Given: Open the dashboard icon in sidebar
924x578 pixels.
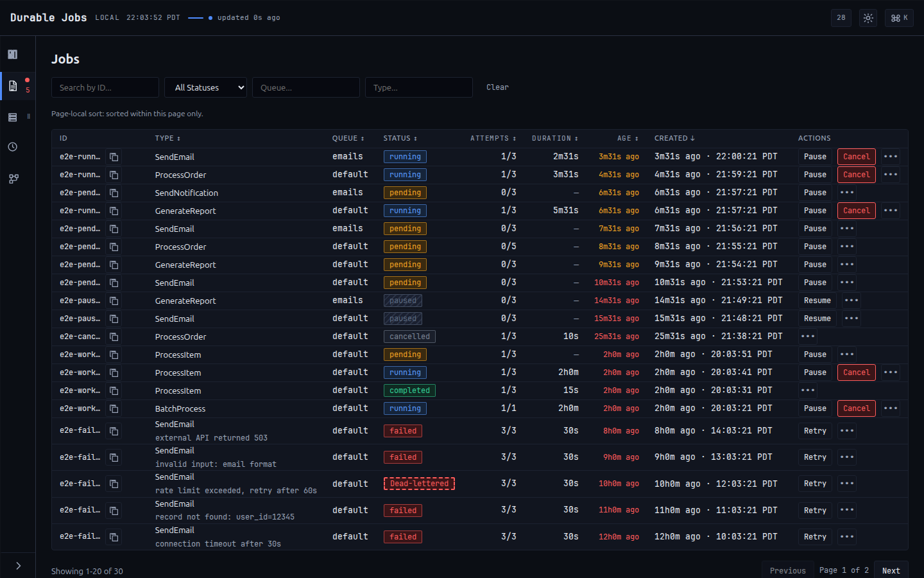Looking at the screenshot, I should [x=13, y=55].
